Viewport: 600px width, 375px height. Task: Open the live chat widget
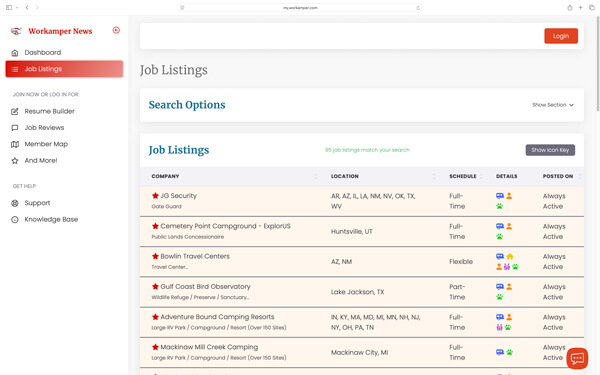pos(577,358)
